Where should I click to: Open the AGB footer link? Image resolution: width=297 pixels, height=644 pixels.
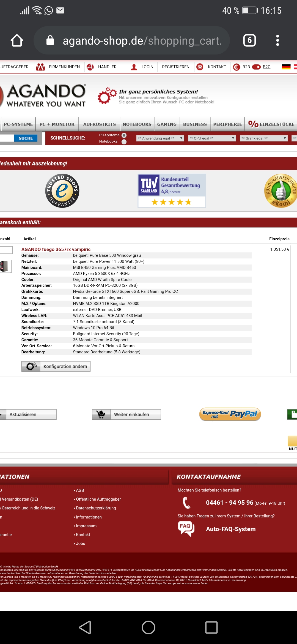(x=80, y=490)
